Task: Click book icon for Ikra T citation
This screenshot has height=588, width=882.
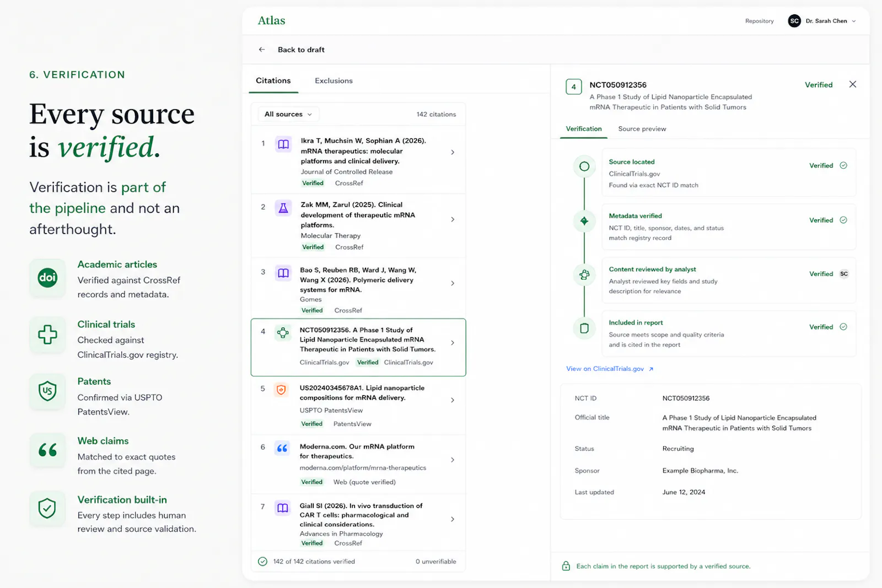Action: (x=283, y=144)
